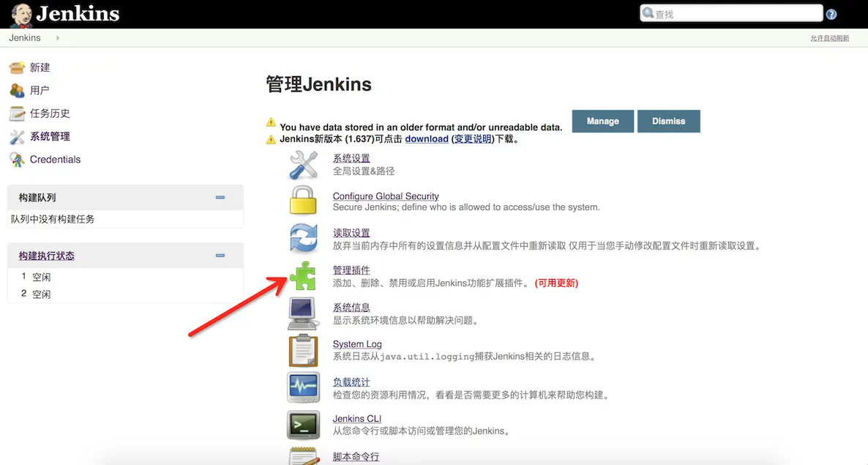Open 系统管理 in the sidebar
The height and width of the screenshot is (465, 868).
click(x=50, y=137)
